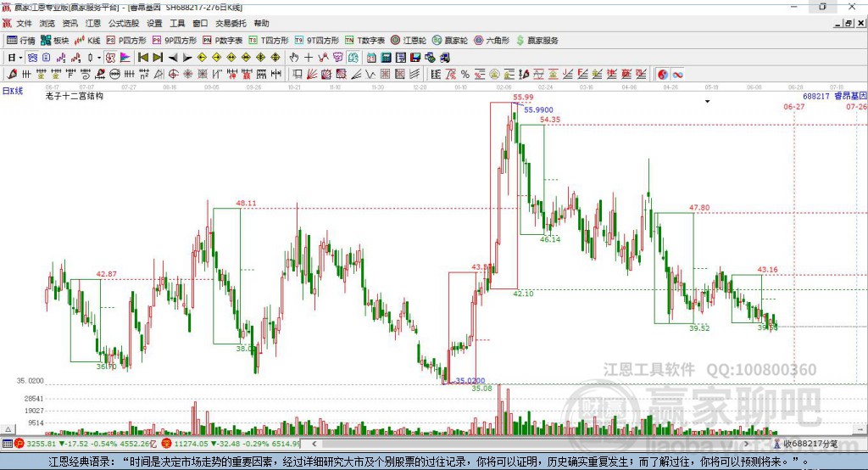This screenshot has width=868, height=470.
Task: Select the red pen drawing tool
Action: pos(12,75)
